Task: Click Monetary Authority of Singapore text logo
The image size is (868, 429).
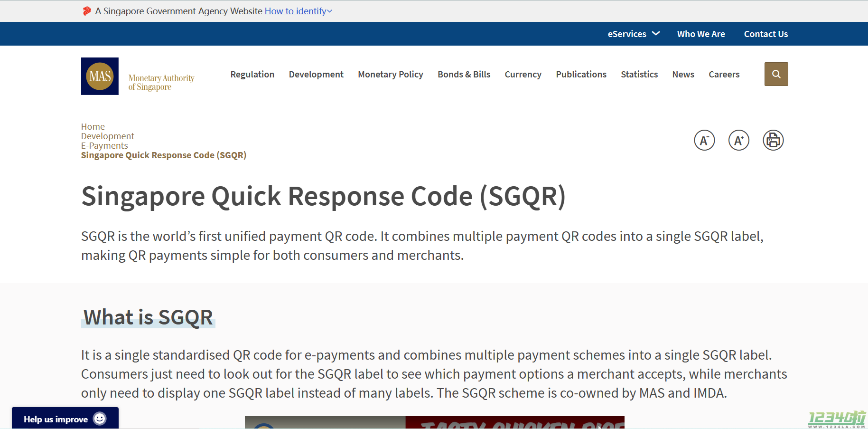Action: coord(161,82)
